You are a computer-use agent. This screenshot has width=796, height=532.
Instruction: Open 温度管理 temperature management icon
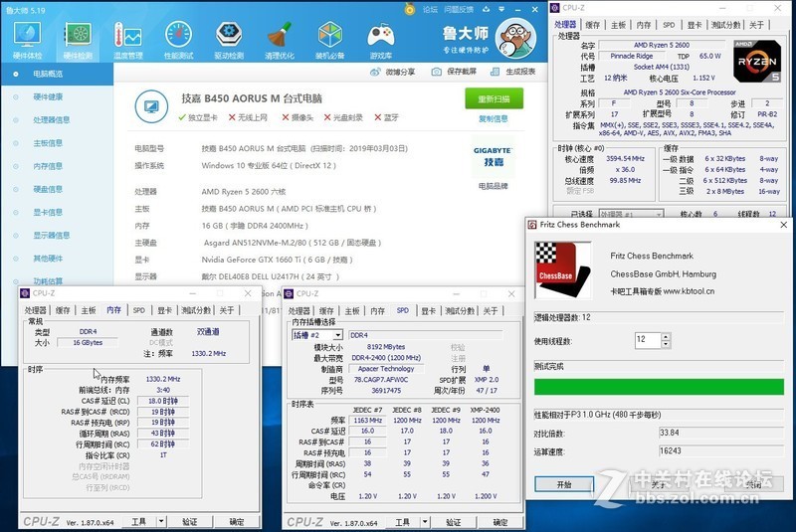[128, 41]
